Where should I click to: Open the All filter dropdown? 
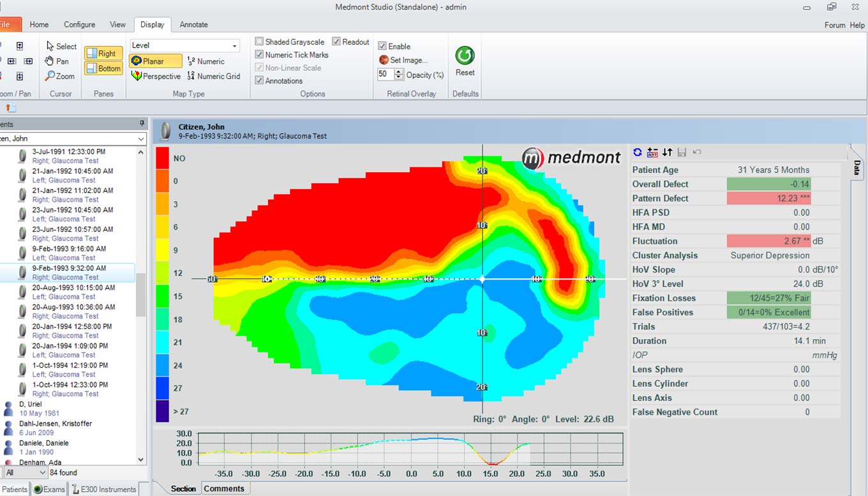click(x=43, y=472)
